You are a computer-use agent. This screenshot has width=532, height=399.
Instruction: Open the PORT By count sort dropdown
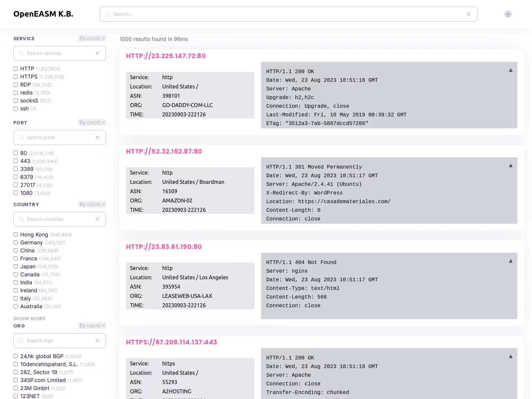[92, 122]
